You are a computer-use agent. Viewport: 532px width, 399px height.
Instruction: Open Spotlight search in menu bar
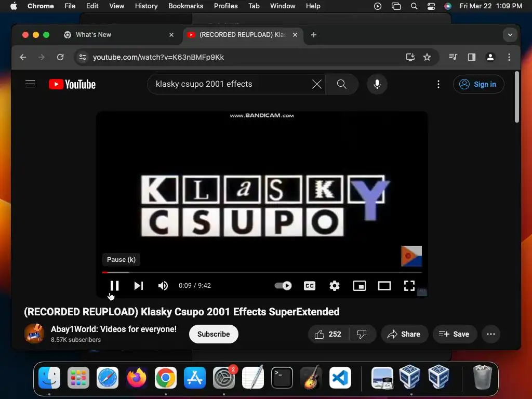(x=414, y=6)
